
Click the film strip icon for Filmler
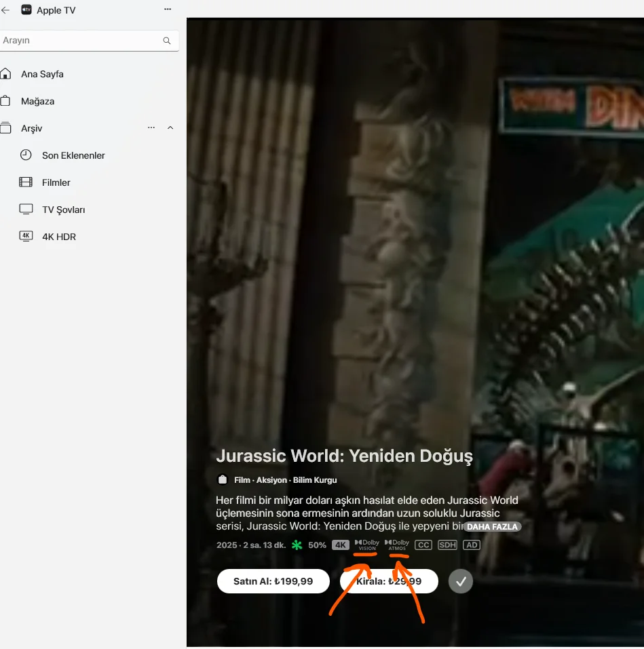pyautogui.click(x=26, y=182)
